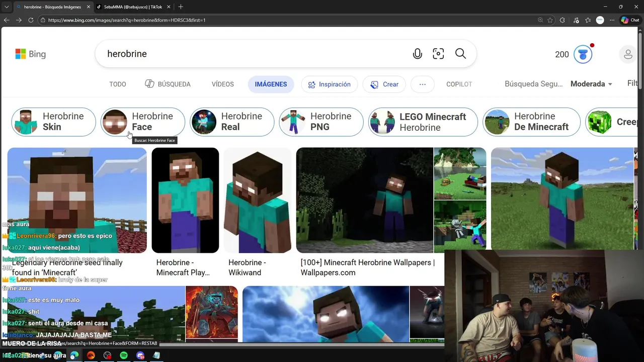Switch to SebaMMA TikTok tab

[133, 7]
